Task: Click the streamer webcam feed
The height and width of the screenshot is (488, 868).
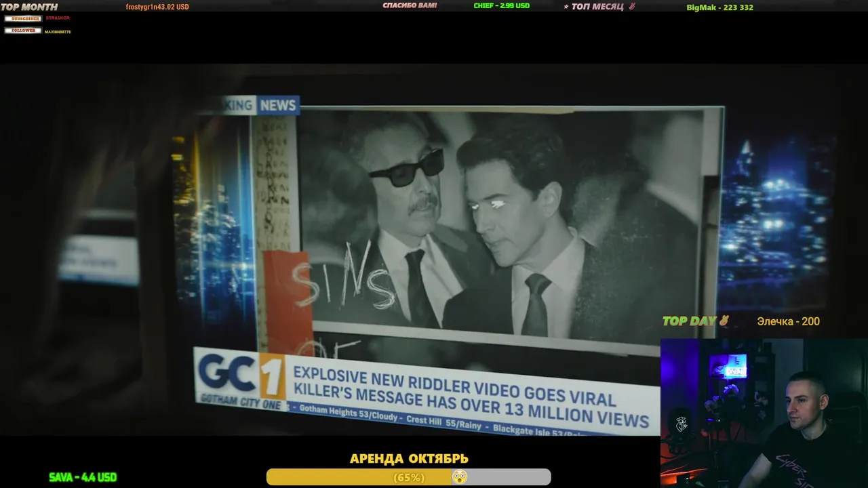Action: tap(764, 413)
